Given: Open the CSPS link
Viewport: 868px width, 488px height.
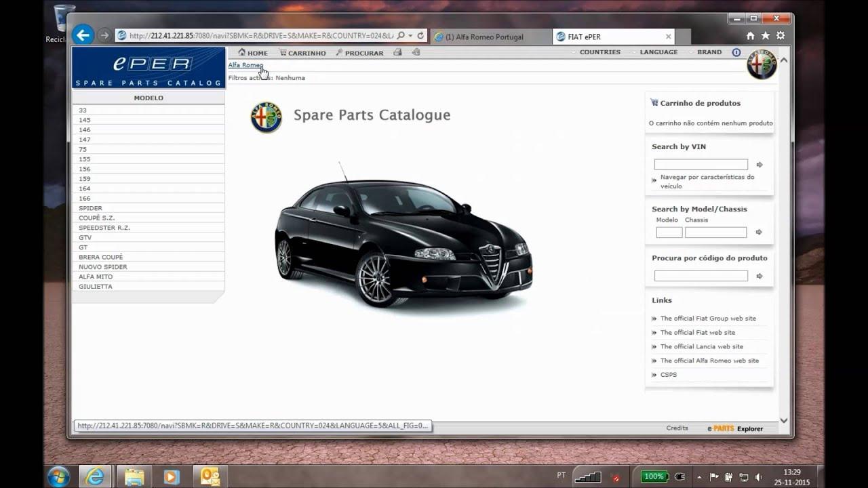Looking at the screenshot, I should click(x=669, y=375).
